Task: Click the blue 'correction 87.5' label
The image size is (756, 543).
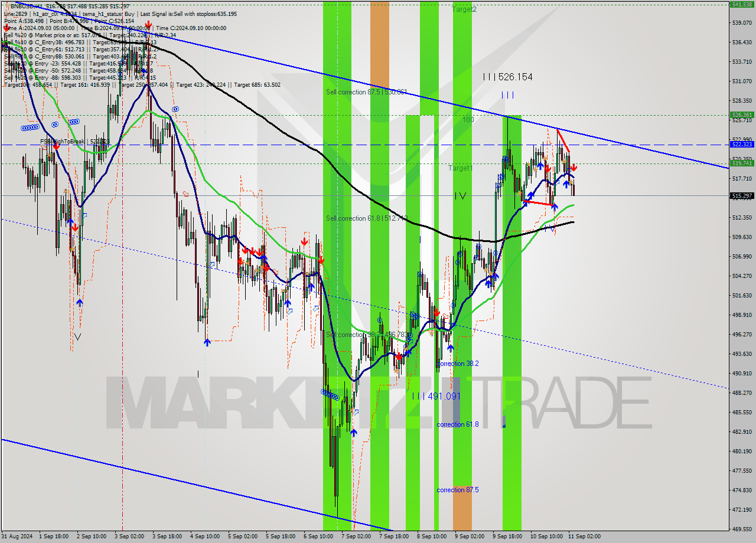Action: pos(458,490)
